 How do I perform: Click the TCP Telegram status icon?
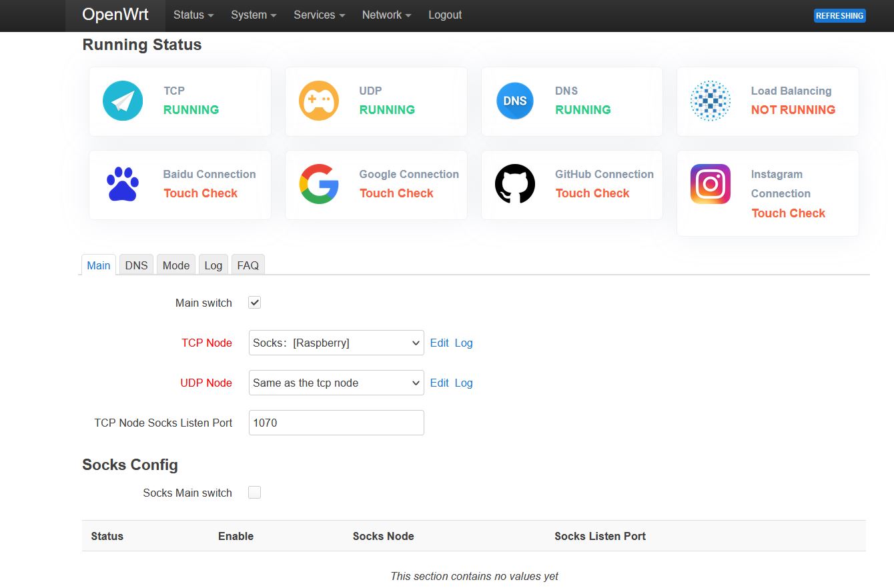(x=122, y=101)
